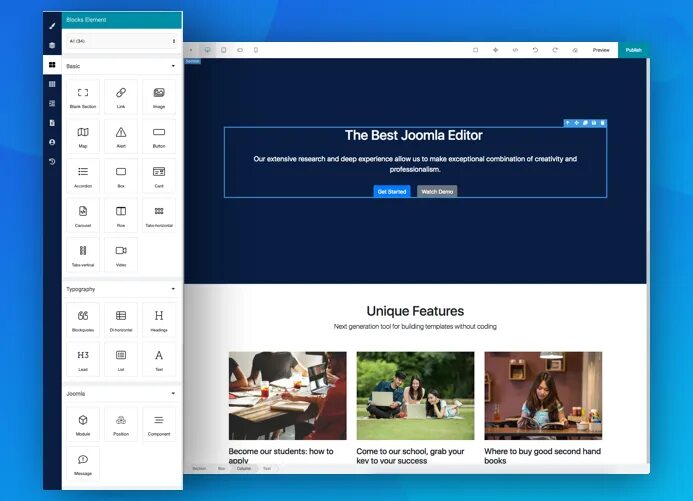693x501 pixels.
Task: Collapse the Joomla blocks section
Action: click(173, 393)
